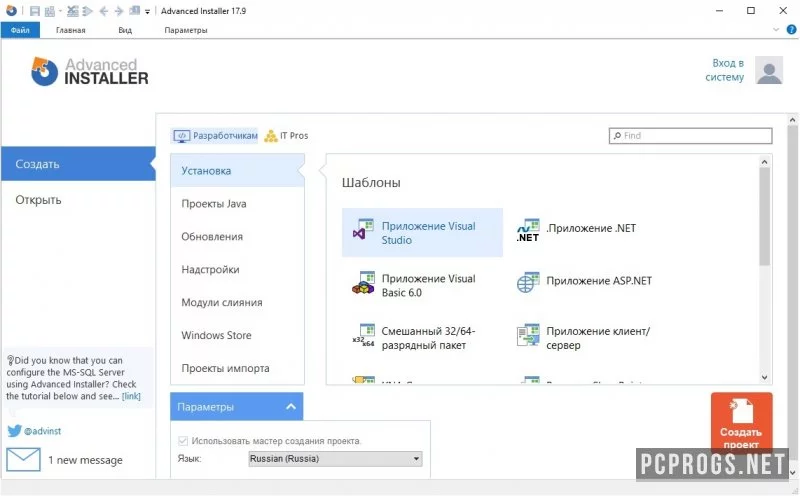Click the search magnifier icon in Find box
The image size is (800, 496).
pyautogui.click(x=617, y=136)
